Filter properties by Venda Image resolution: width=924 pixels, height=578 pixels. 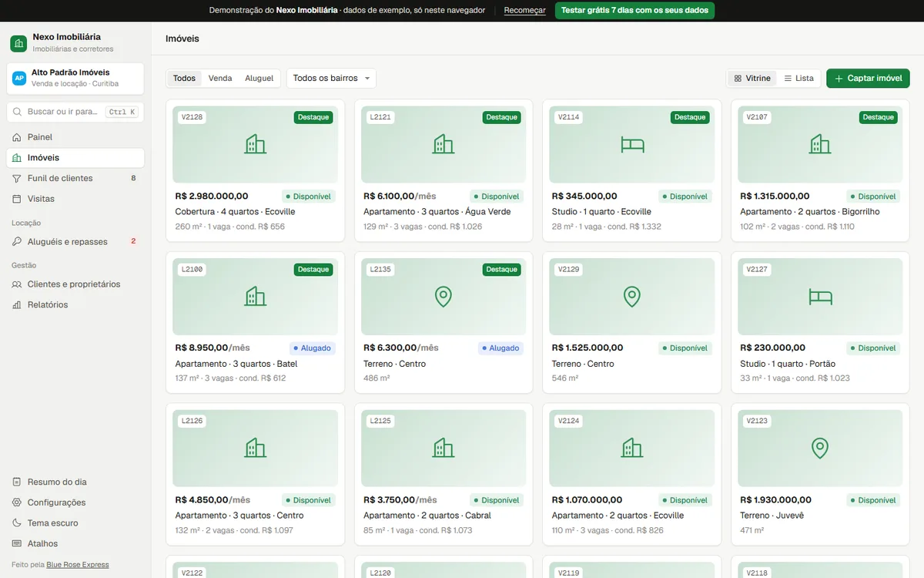click(220, 79)
